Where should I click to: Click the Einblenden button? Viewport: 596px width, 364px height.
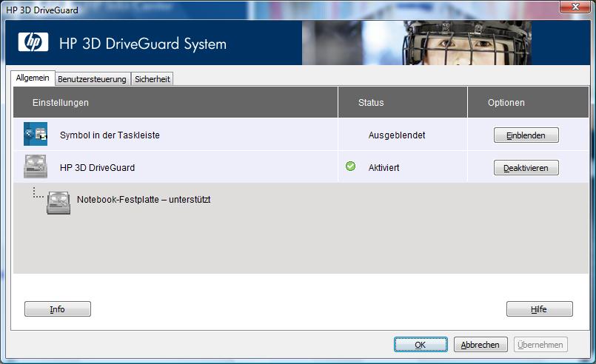point(526,135)
